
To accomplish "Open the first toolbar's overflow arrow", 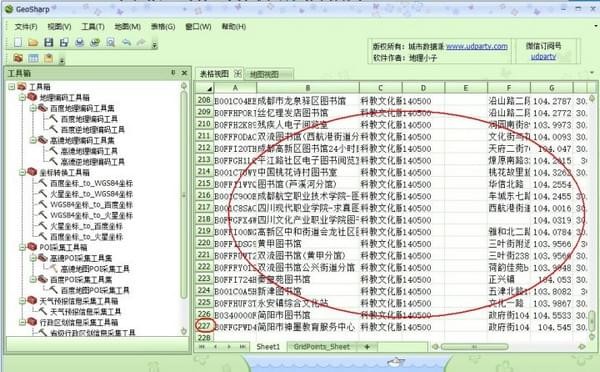I will click(x=155, y=45).
